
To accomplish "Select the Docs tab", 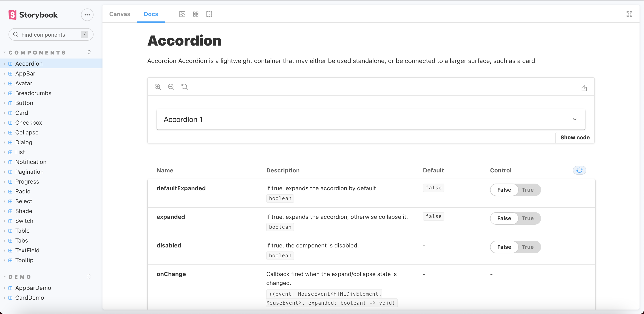I will tap(151, 14).
